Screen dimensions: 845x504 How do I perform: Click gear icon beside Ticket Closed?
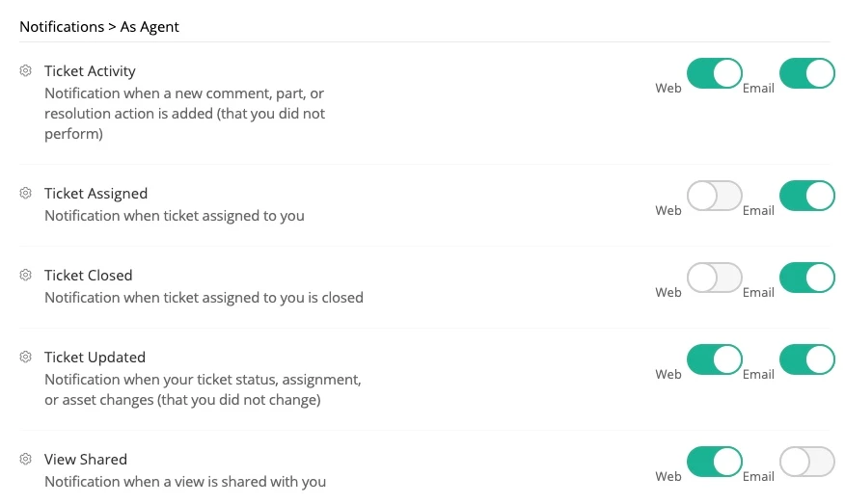pyautogui.click(x=26, y=276)
